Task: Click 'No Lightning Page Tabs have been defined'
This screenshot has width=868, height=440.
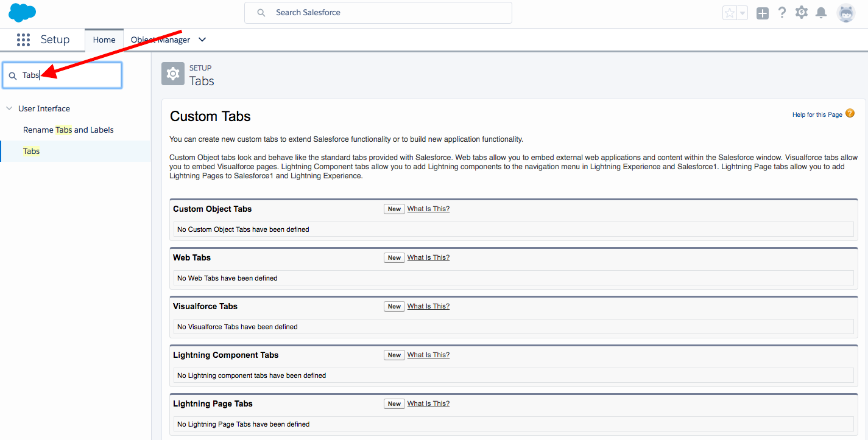Action: [x=243, y=424]
